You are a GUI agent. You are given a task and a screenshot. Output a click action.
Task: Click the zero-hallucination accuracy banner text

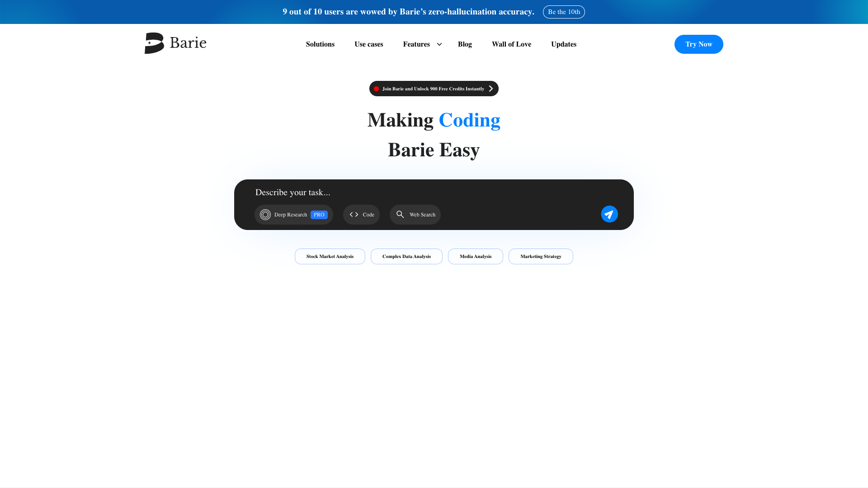click(x=409, y=12)
